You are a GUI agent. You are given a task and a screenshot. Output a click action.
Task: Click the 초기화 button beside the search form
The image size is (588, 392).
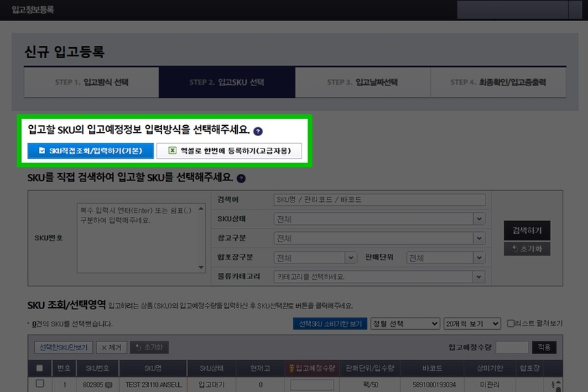click(527, 249)
